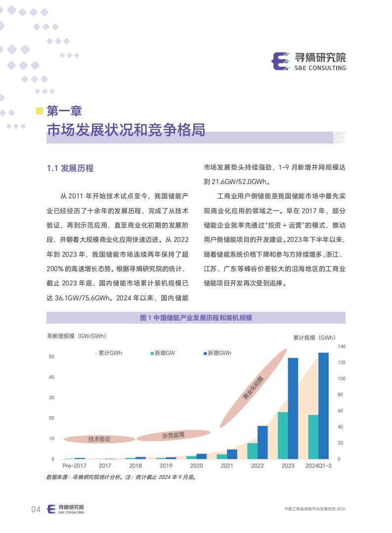Click the 2023 teal 新增GW bar
Image resolution: width=392 pixels, height=533 pixels.
pyautogui.click(x=283, y=436)
